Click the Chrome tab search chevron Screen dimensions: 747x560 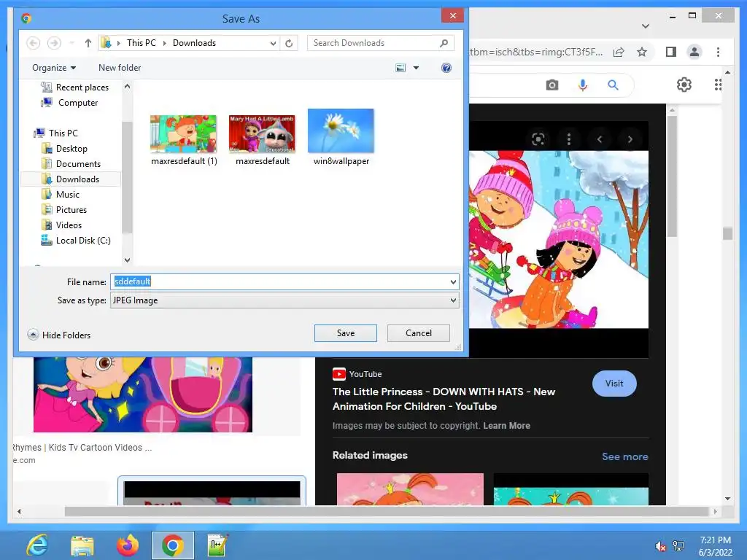click(646, 26)
